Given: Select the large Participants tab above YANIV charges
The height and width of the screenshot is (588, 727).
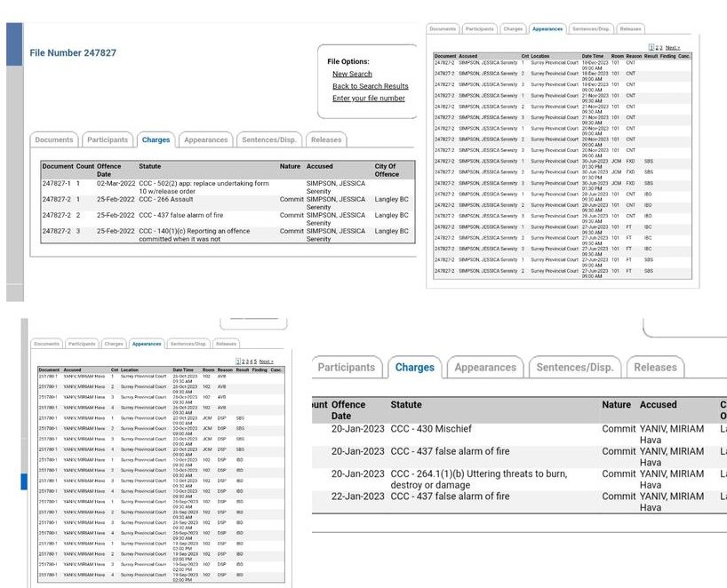Looking at the screenshot, I should [346, 368].
